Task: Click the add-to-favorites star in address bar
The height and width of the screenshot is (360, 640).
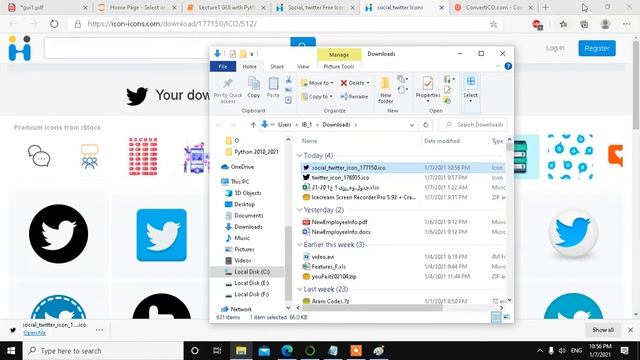Action: tap(493, 24)
